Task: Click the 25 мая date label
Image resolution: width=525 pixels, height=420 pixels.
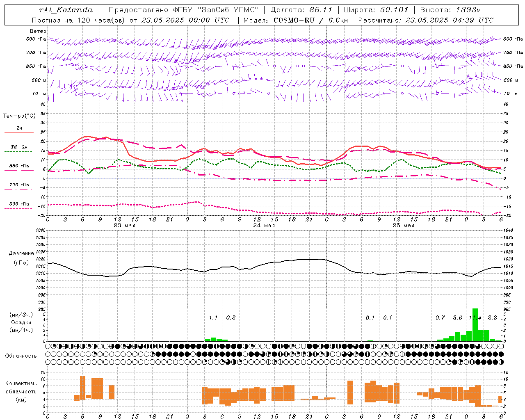Action: (403, 226)
